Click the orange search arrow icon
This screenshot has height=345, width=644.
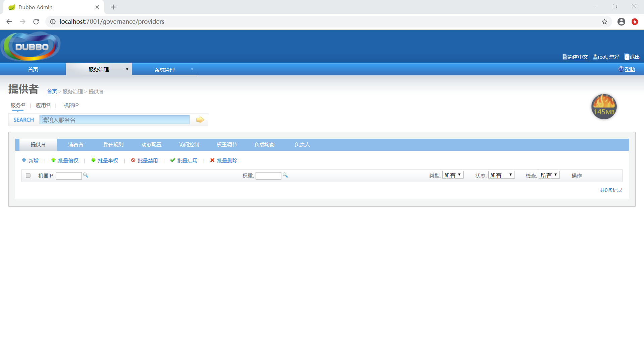point(200,120)
